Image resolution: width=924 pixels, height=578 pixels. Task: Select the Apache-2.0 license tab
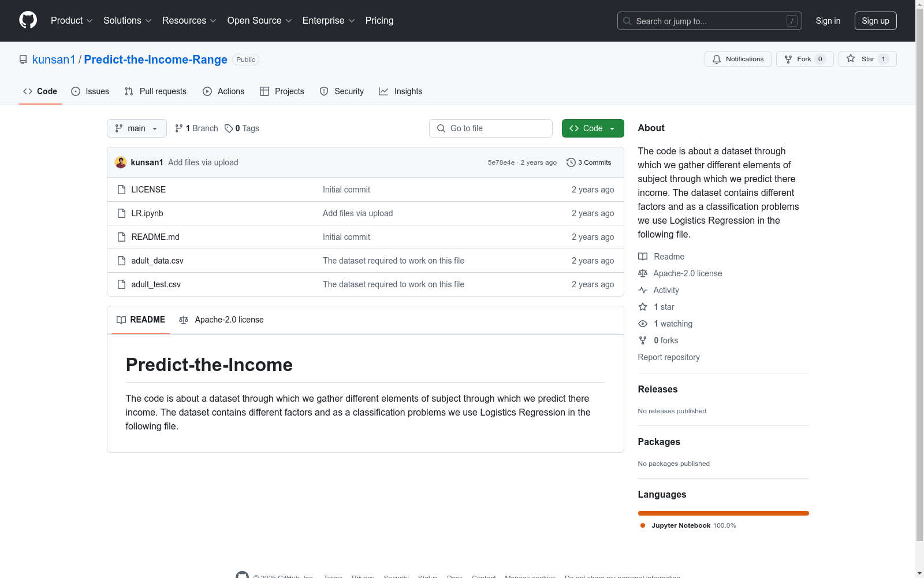[222, 320]
